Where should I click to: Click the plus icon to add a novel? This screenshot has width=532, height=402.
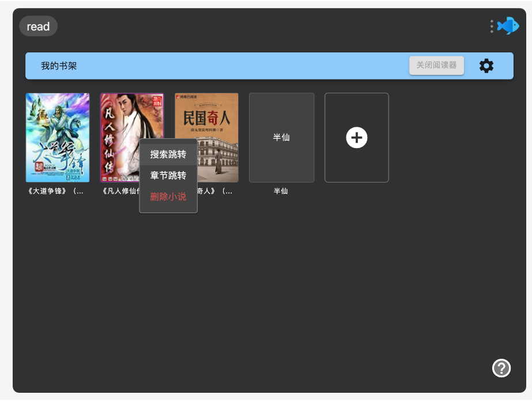coord(357,138)
